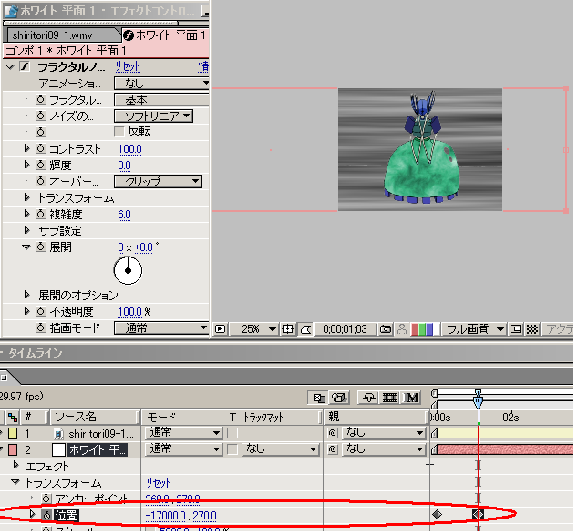Toggle the 展開 stopwatch in effect controls
The height and width of the screenshot is (531, 573).
coord(41,247)
